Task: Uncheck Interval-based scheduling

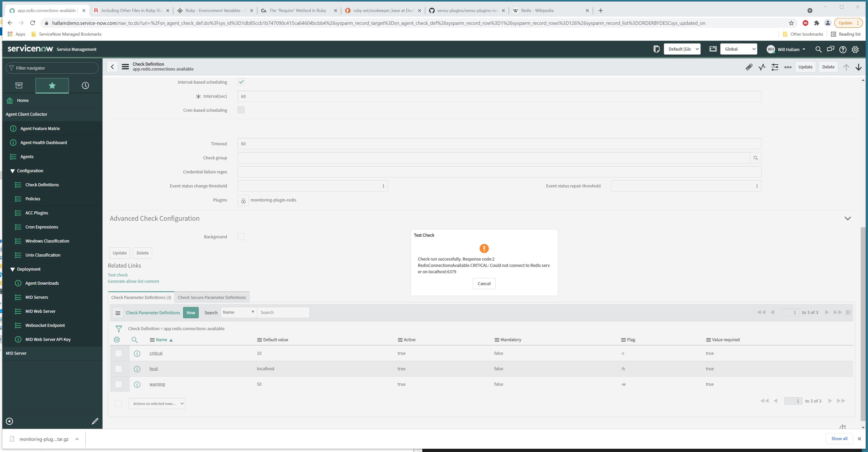Action: click(241, 82)
